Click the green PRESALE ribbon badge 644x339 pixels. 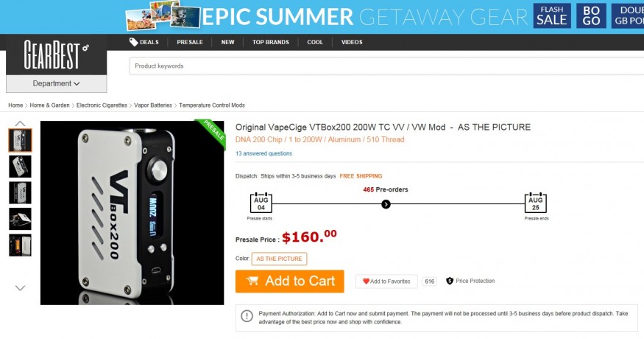212,132
